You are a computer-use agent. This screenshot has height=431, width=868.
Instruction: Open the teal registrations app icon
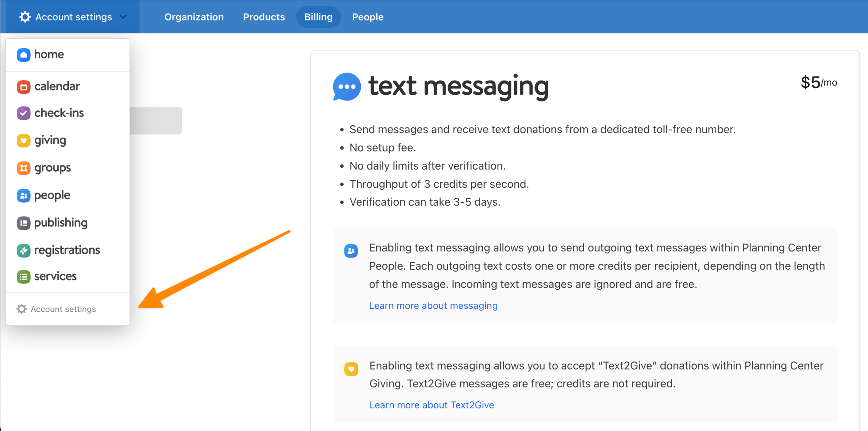pos(24,250)
